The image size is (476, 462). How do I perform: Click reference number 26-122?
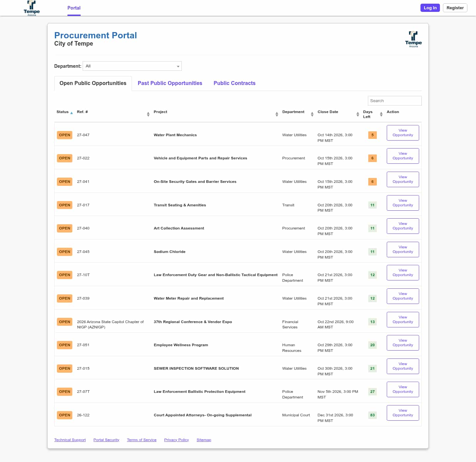coord(83,415)
